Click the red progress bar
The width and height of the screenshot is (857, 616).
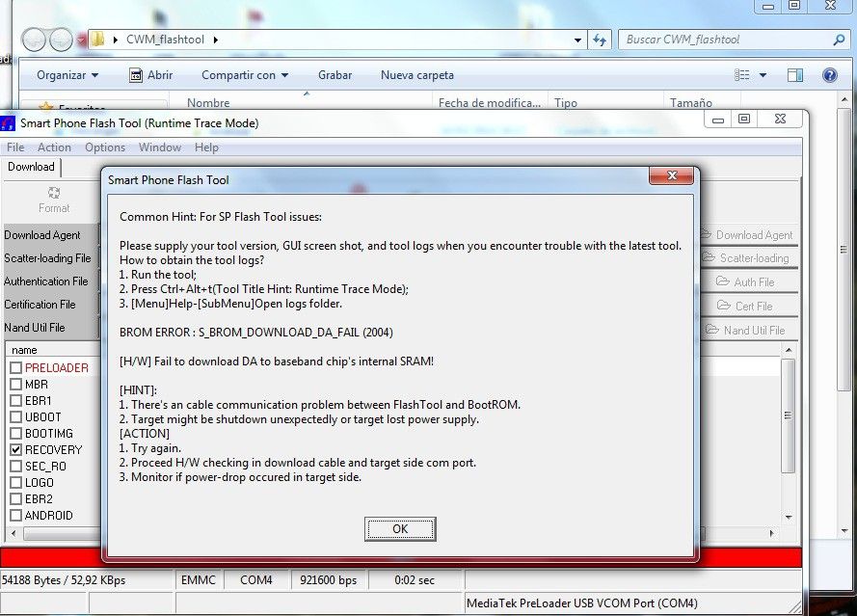pyautogui.click(x=401, y=558)
